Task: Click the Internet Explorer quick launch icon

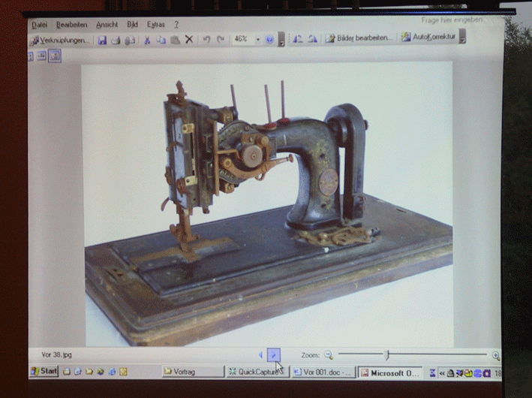Action: [x=112, y=372]
